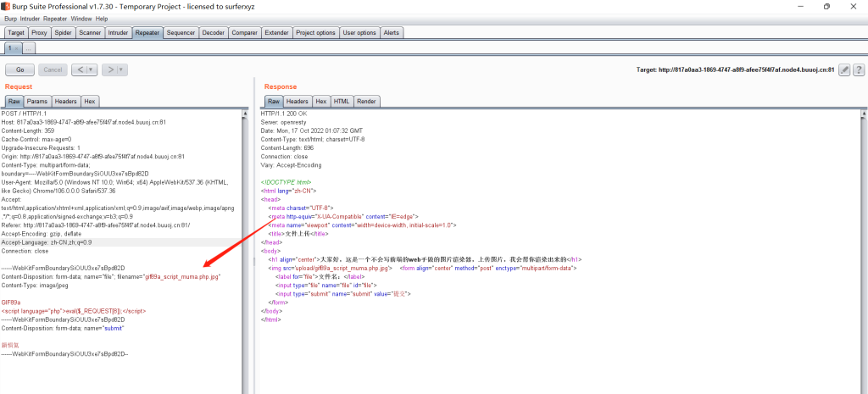Expand the forward history dropdown arrow

tap(122, 69)
